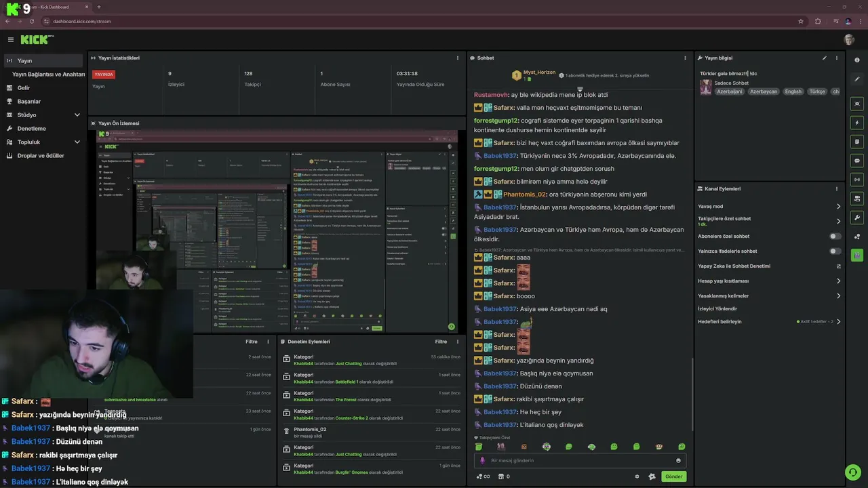
Task: Click the lightning bolt icon in right toolbar
Action: click(857, 123)
